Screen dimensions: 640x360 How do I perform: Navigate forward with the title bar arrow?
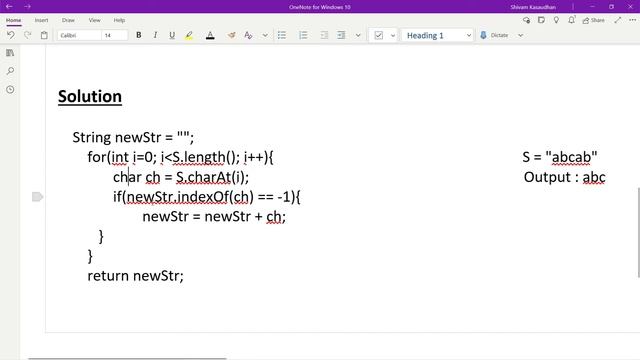point(27,7)
